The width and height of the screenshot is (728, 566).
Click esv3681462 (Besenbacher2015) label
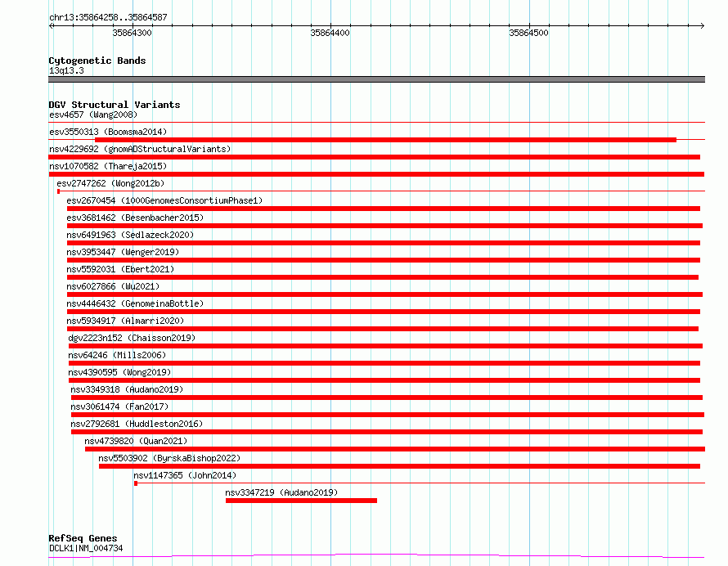coord(135,218)
